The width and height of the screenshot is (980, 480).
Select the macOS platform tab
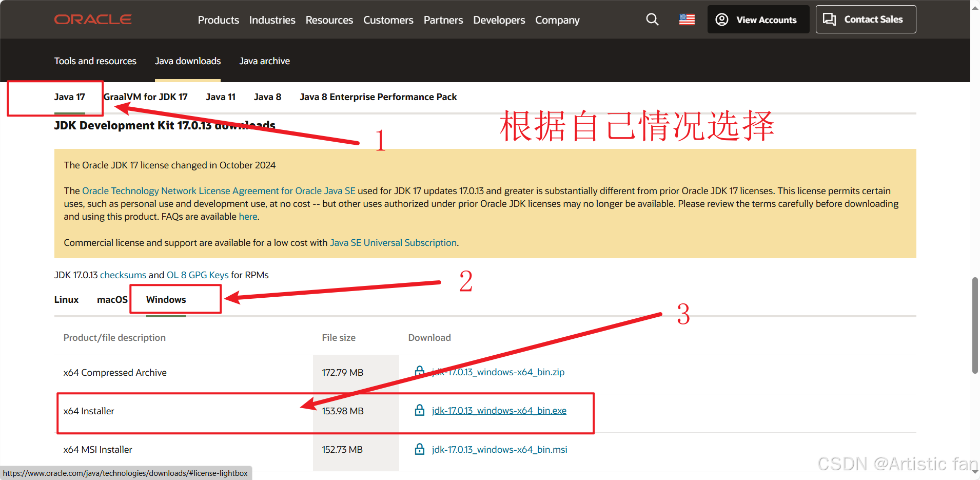(112, 300)
